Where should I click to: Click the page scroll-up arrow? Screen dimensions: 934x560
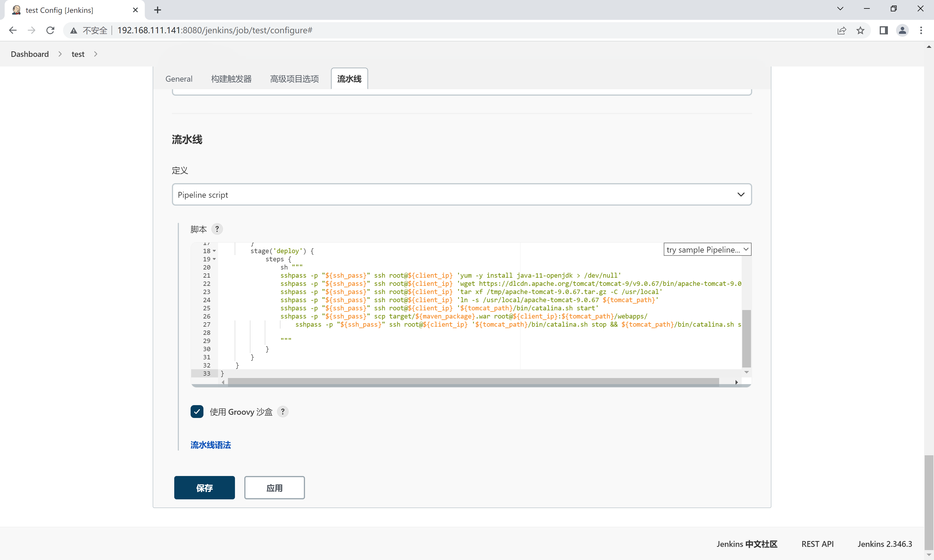click(x=929, y=47)
